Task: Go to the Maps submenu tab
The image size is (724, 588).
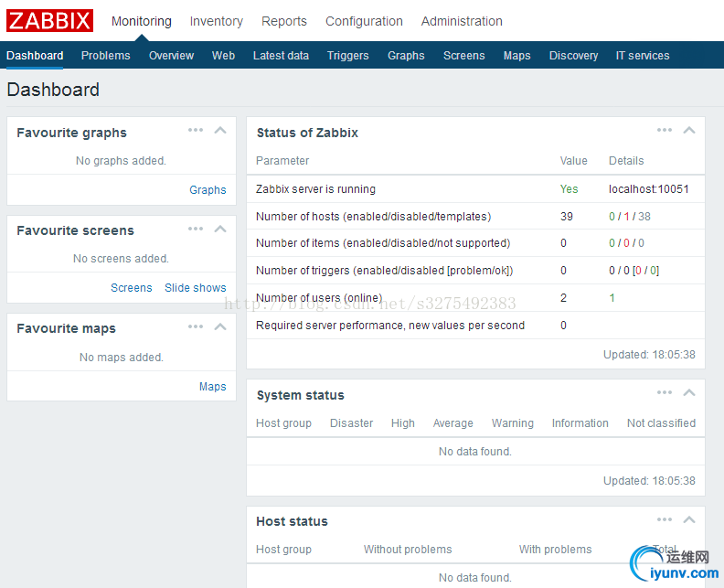Action: point(516,56)
